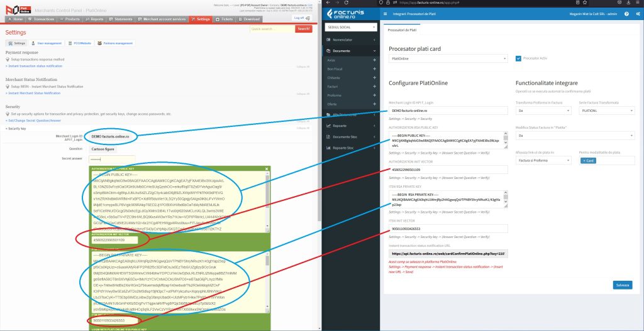Image resolution: width=644 pixels, height=331 pixels.
Task: Open Afiseaza link-ul de plata dropdown
Action: [543, 160]
